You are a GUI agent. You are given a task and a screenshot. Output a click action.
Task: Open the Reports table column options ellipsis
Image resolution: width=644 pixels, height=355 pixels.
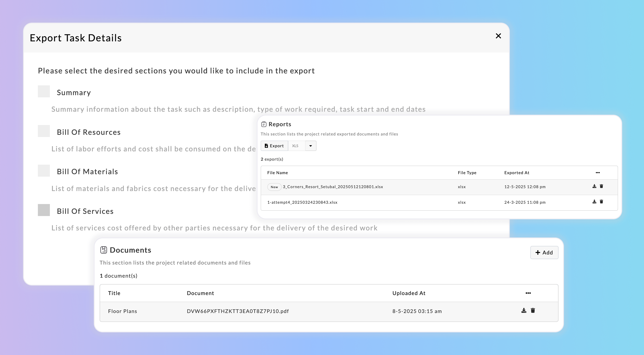click(x=598, y=173)
